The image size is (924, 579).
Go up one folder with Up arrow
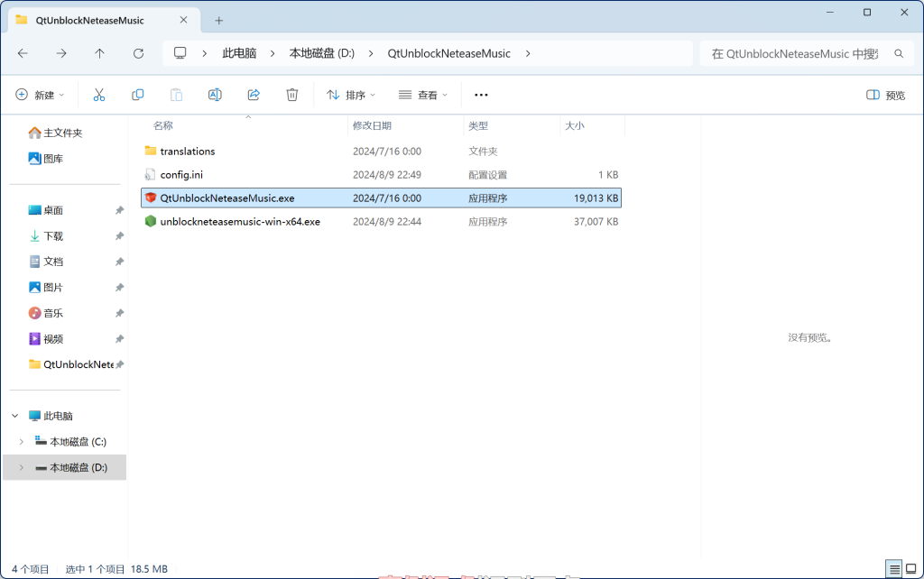[99, 53]
